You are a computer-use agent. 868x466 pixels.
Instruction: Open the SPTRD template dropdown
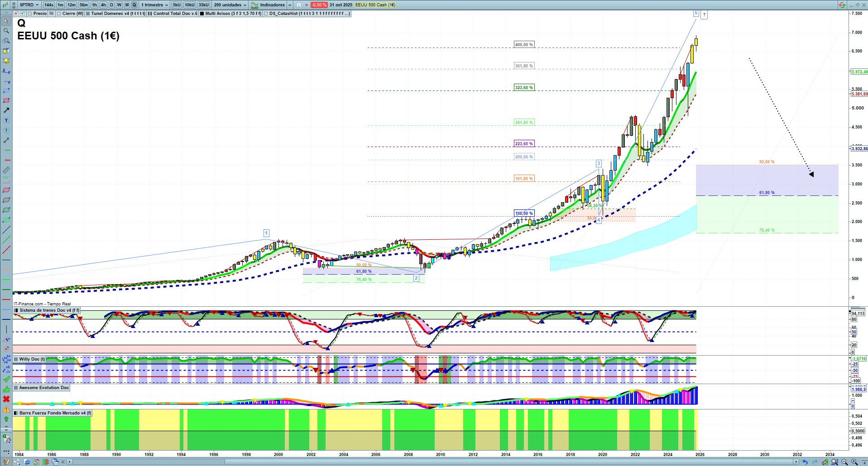click(29, 5)
